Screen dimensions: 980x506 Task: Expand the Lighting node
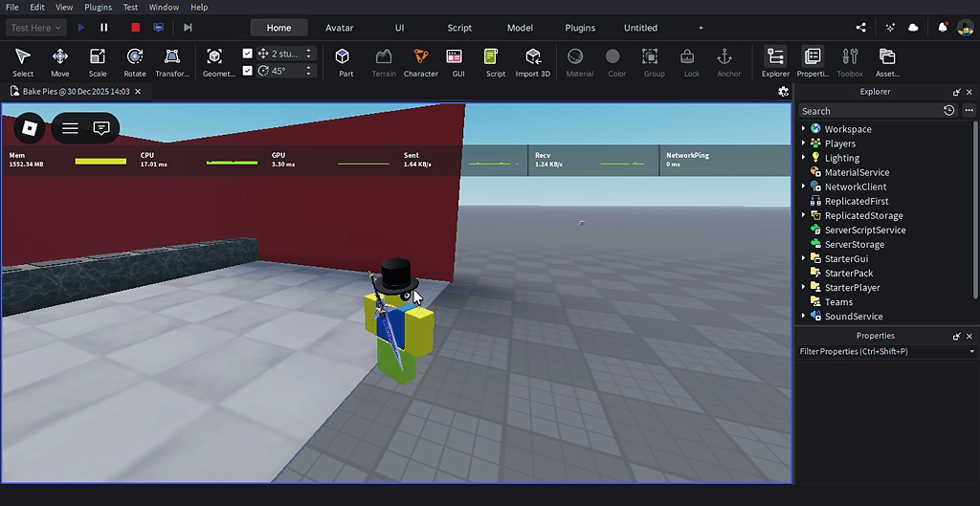[x=803, y=158]
